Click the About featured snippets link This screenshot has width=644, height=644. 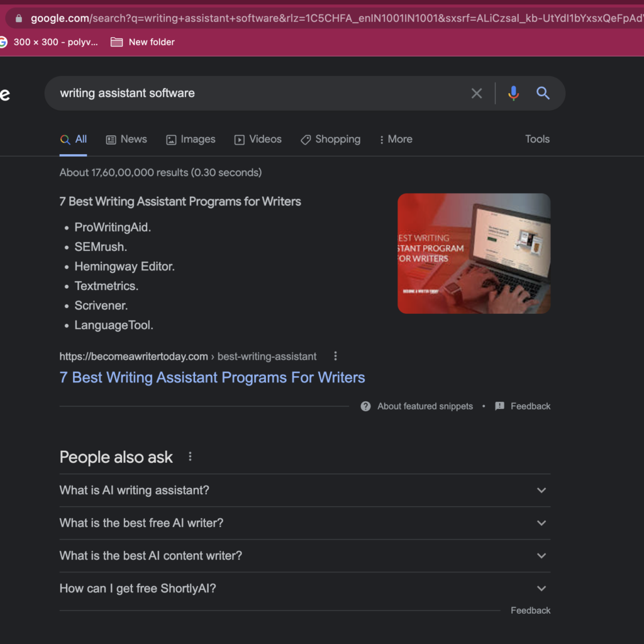(x=425, y=406)
